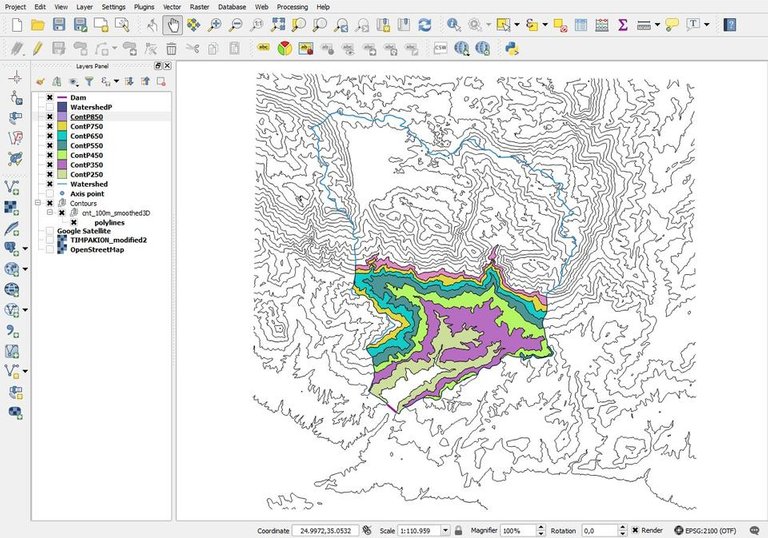The image size is (768, 538).
Task: Open the Processing menu
Action: pyautogui.click(x=292, y=6)
